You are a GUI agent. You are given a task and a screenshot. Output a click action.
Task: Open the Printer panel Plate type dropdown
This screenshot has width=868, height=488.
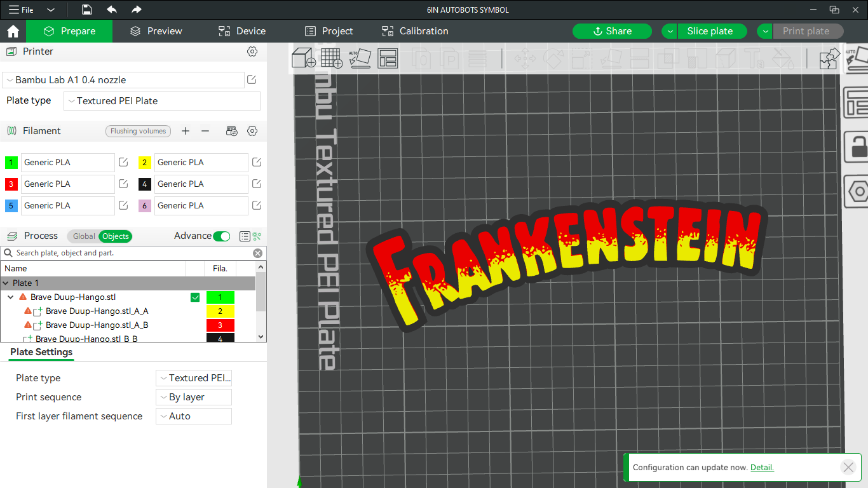coord(162,101)
